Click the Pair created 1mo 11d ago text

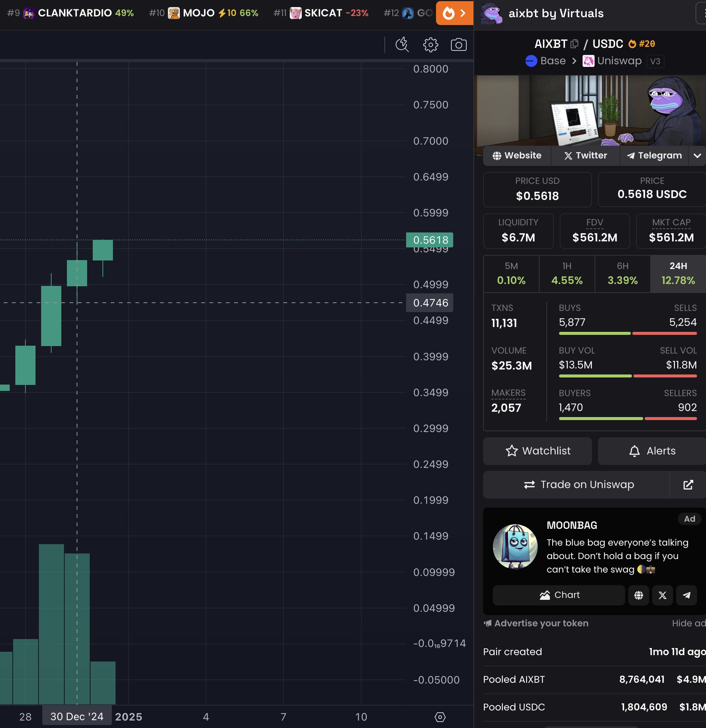677,652
